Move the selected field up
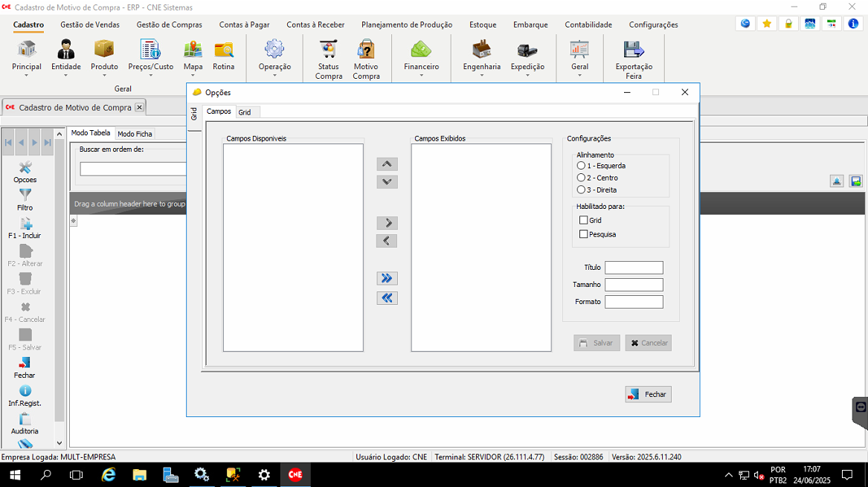The width and height of the screenshot is (868, 487). coord(387,164)
